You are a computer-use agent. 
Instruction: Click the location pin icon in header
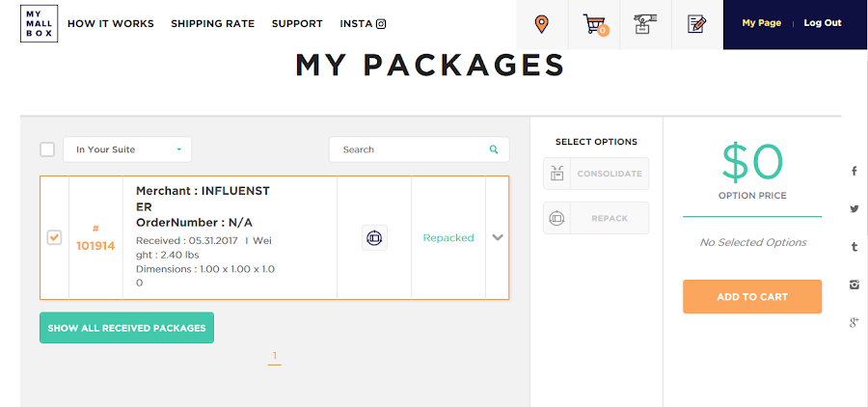pyautogui.click(x=542, y=24)
